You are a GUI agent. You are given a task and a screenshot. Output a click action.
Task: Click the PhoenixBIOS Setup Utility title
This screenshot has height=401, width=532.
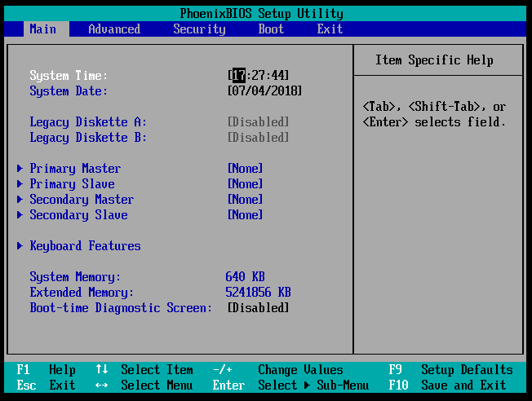point(262,14)
